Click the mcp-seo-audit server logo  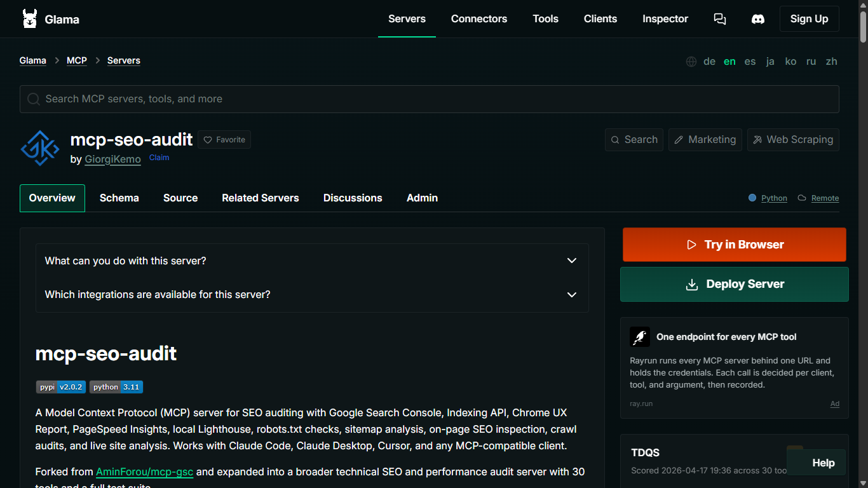tap(40, 148)
